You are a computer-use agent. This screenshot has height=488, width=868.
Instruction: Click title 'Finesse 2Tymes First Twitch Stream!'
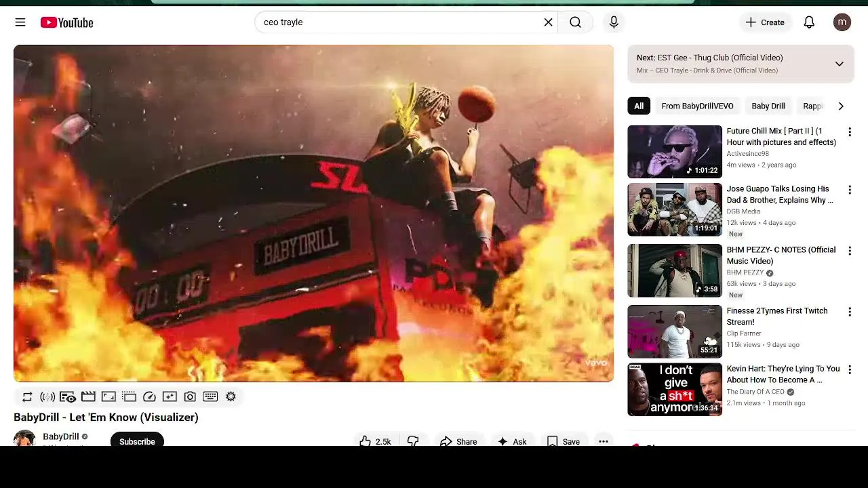click(x=777, y=316)
